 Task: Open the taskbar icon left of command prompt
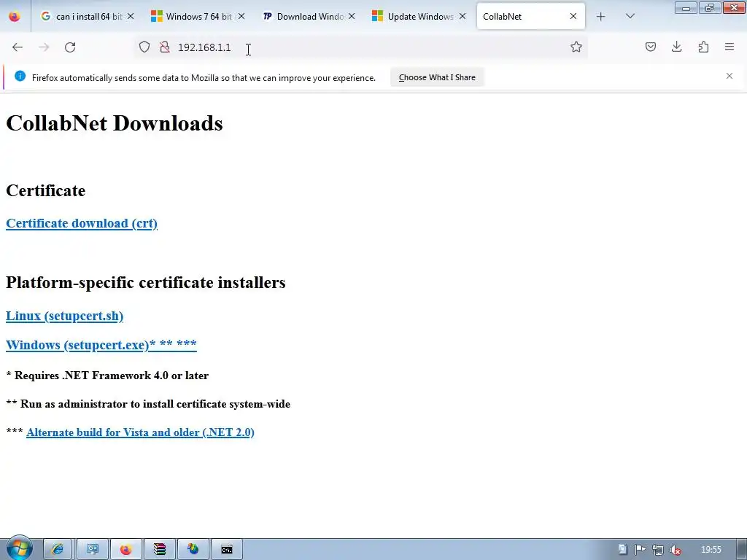point(193,550)
